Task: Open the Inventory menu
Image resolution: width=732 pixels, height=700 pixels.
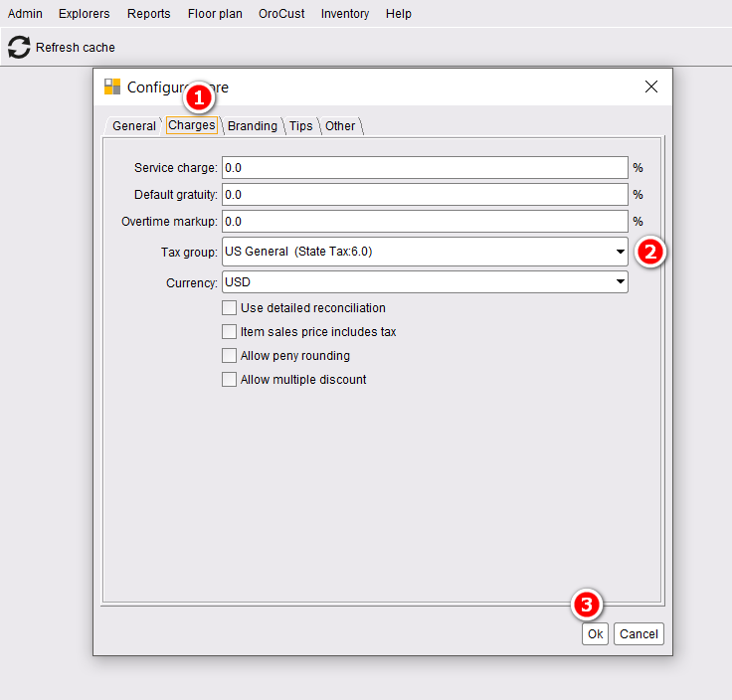Action: click(345, 14)
